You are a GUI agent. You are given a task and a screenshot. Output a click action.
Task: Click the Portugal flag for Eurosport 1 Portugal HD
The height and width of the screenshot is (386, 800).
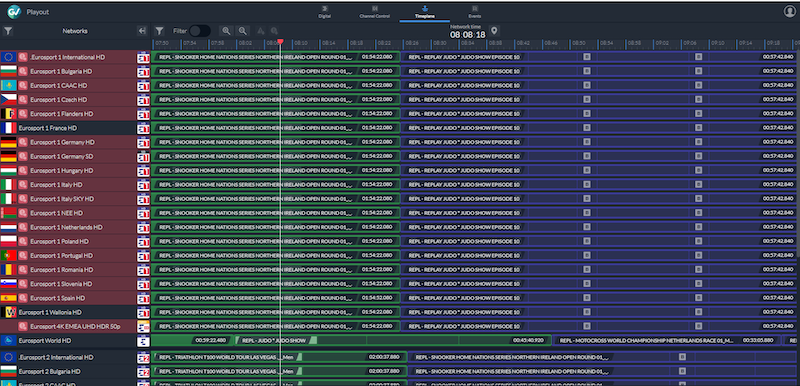coord(9,255)
